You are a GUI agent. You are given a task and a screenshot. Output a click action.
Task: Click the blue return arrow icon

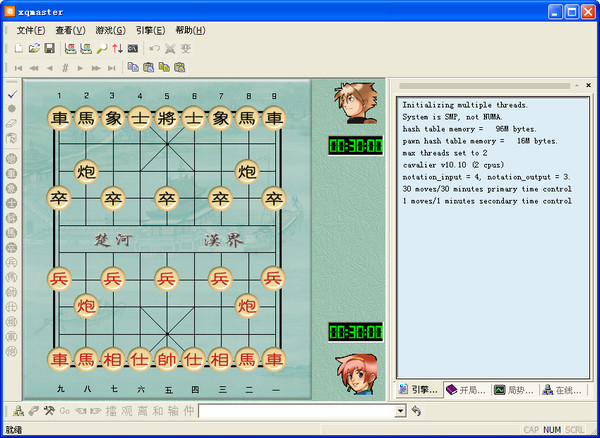coord(416,411)
